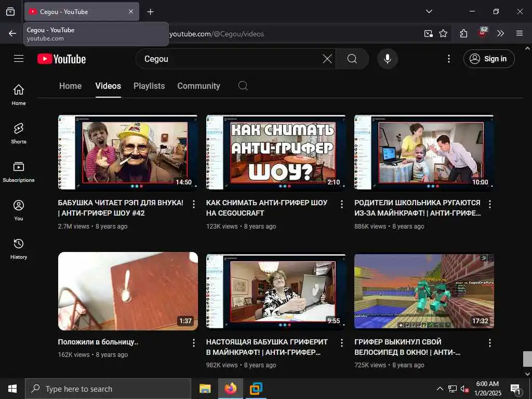Play the 17:32 Minecraft video thumbnail

point(424,291)
